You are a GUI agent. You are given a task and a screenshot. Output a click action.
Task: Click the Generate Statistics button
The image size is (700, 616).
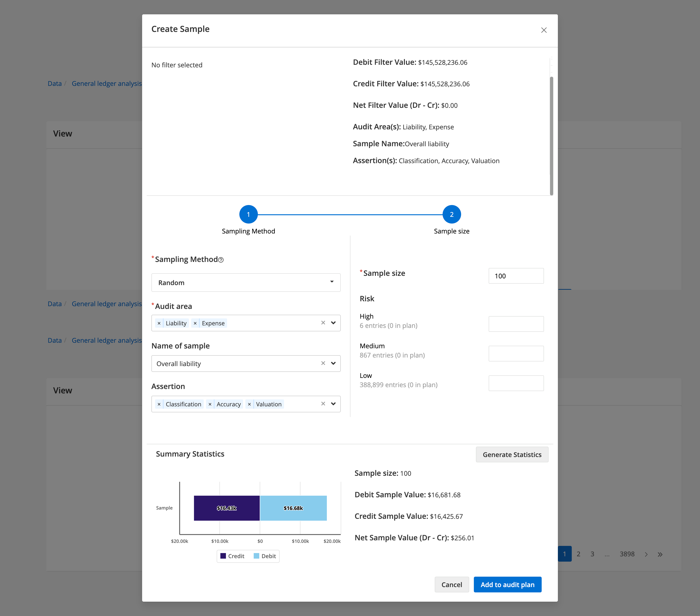click(512, 454)
